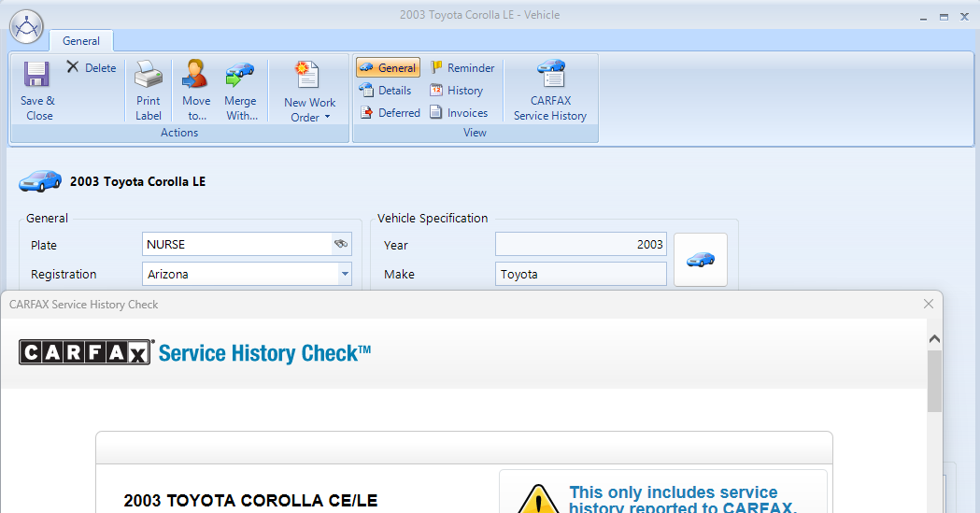Click the Move to... person icon
Viewport: 980px width, 513px height.
pyautogui.click(x=195, y=75)
